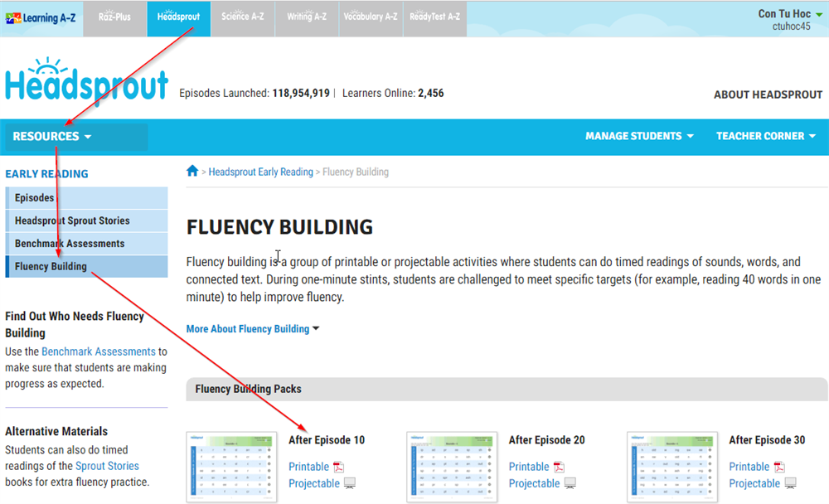829x504 pixels.
Task: Click the Learning A-Z logo
Action: click(41, 18)
